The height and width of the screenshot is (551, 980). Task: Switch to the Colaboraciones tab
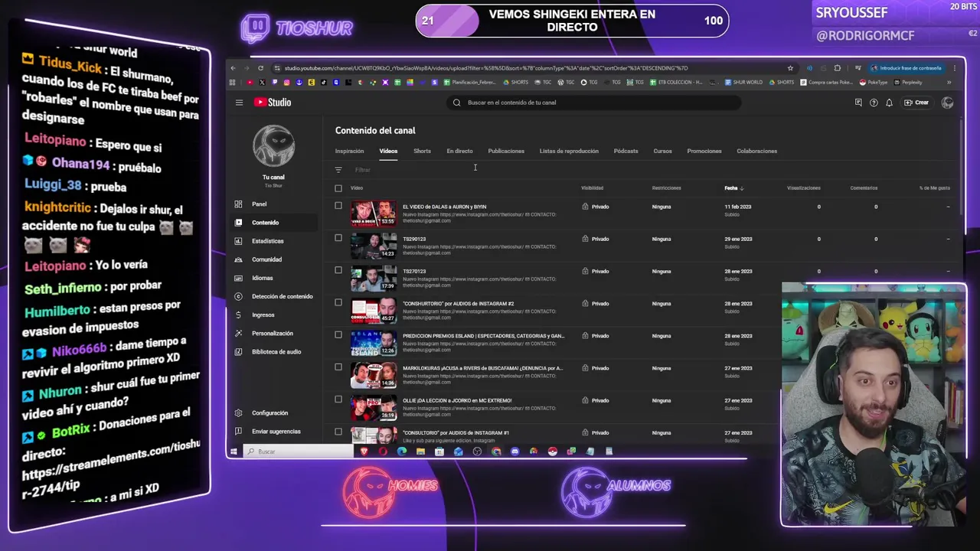756,152
